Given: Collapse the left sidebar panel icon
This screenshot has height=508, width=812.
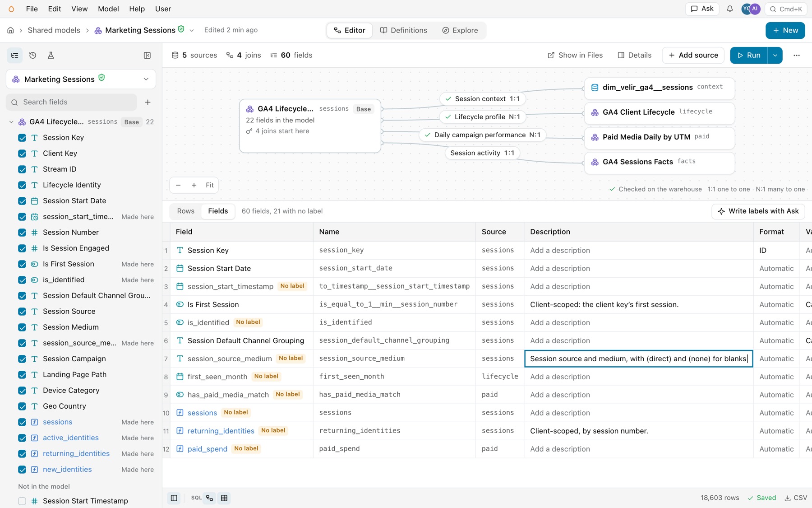Looking at the screenshot, I should click(147, 55).
